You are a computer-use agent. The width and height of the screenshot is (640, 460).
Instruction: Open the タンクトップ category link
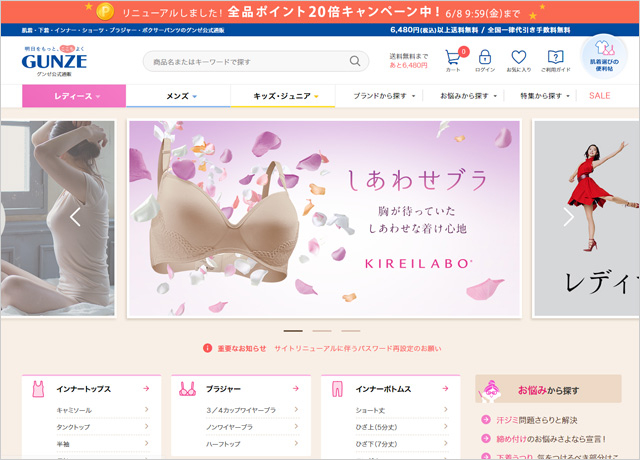point(73,427)
